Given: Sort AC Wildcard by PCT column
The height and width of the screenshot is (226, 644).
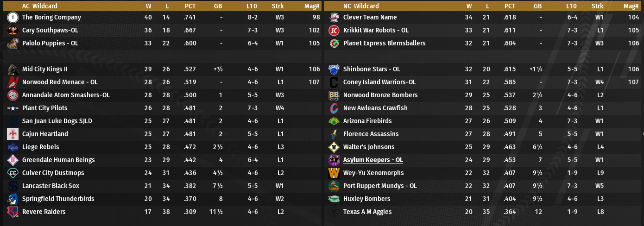Looking at the screenshot, I should [190, 6].
